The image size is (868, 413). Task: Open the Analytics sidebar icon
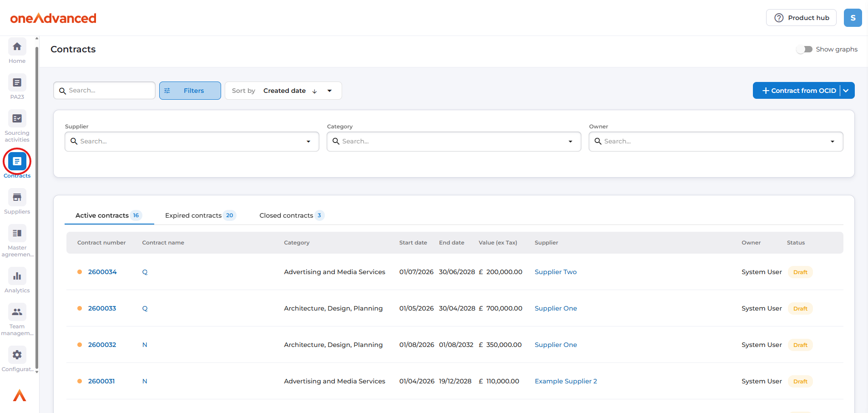click(17, 276)
